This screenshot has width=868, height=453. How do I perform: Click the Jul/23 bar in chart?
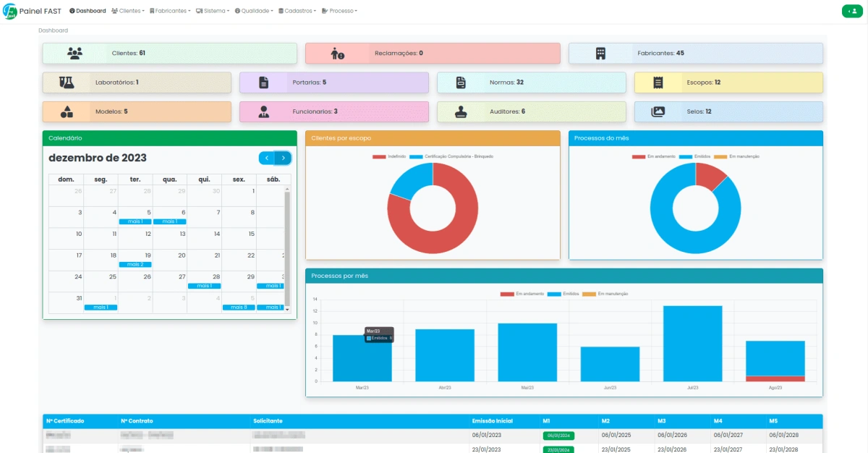pos(692,343)
